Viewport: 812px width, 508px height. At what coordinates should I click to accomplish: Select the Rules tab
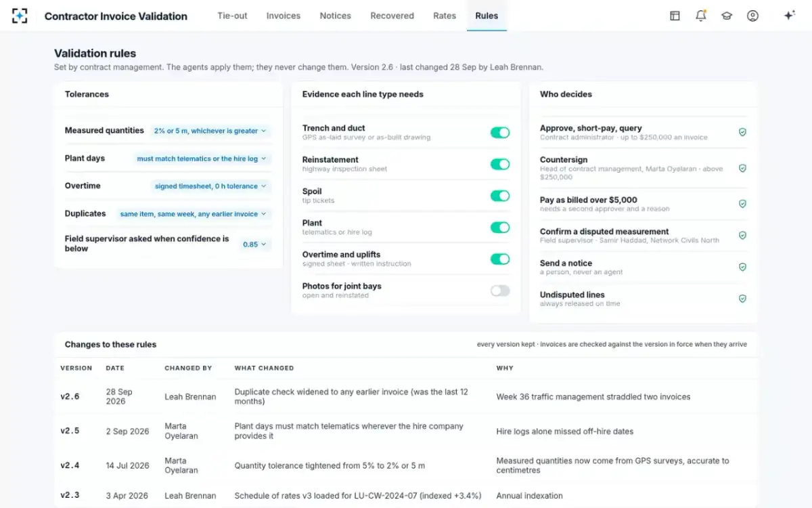[x=487, y=16]
